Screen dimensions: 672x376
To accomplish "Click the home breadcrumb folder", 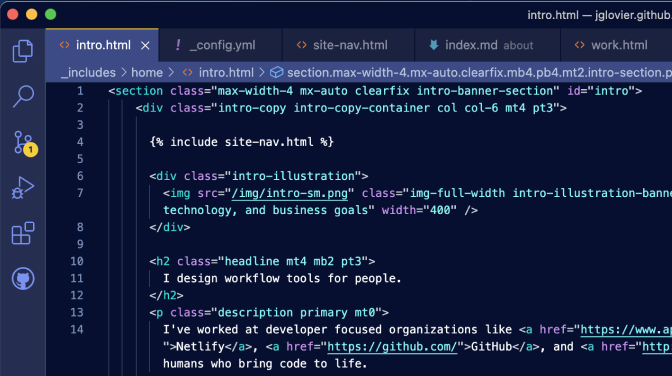I will pos(147,72).
